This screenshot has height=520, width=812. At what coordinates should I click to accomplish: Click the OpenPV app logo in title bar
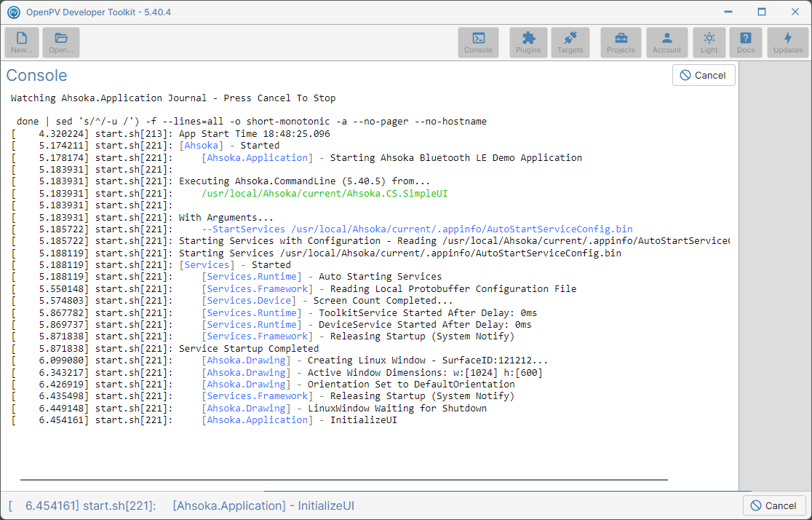(x=14, y=12)
